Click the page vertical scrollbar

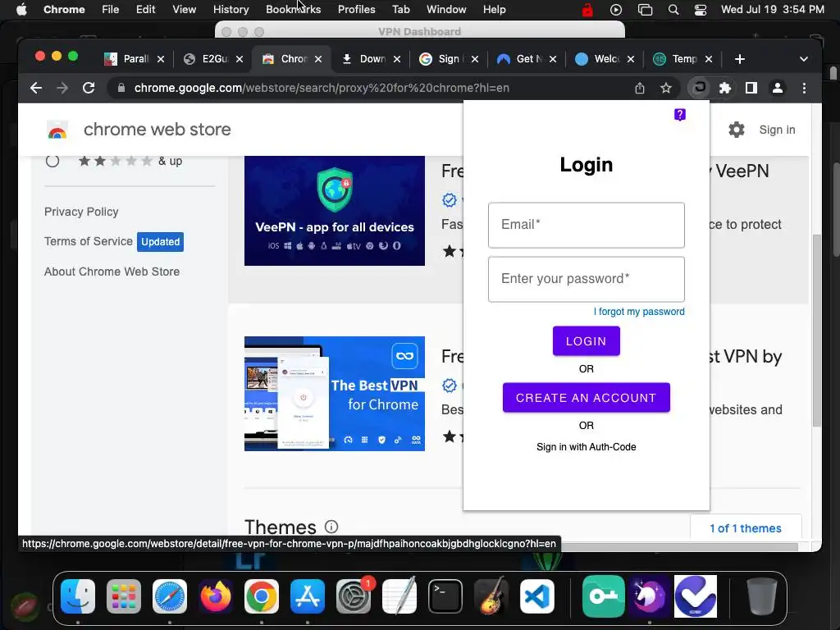pos(816,331)
